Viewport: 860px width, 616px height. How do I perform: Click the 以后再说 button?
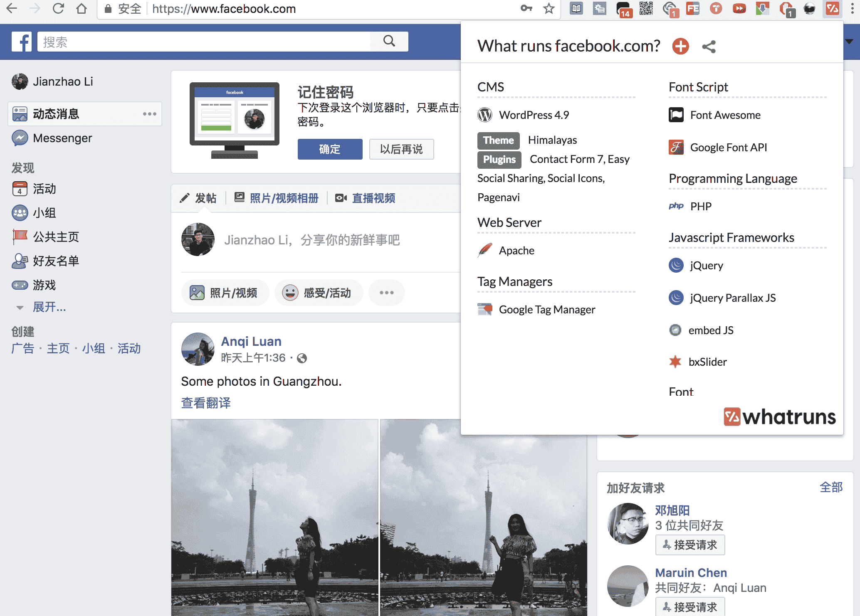401,149
